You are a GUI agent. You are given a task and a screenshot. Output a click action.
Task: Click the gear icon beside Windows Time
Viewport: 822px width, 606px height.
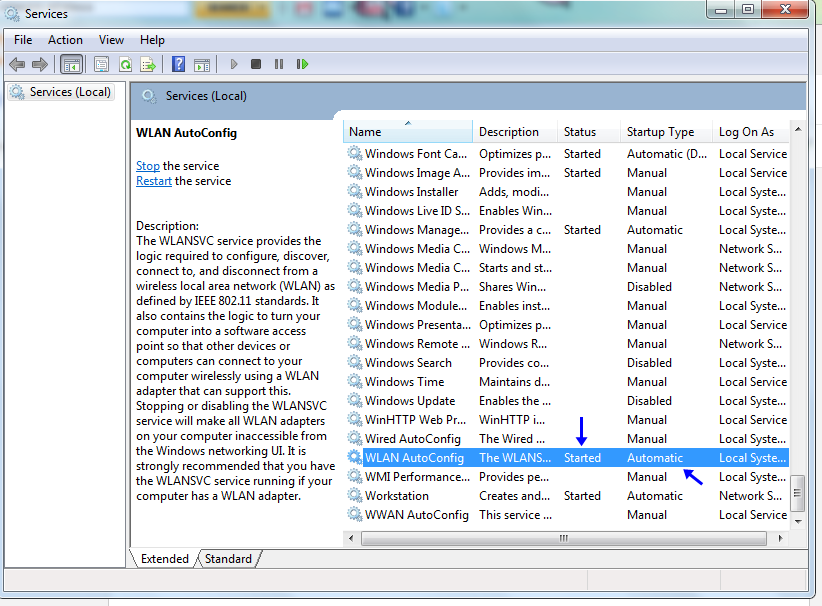355,381
